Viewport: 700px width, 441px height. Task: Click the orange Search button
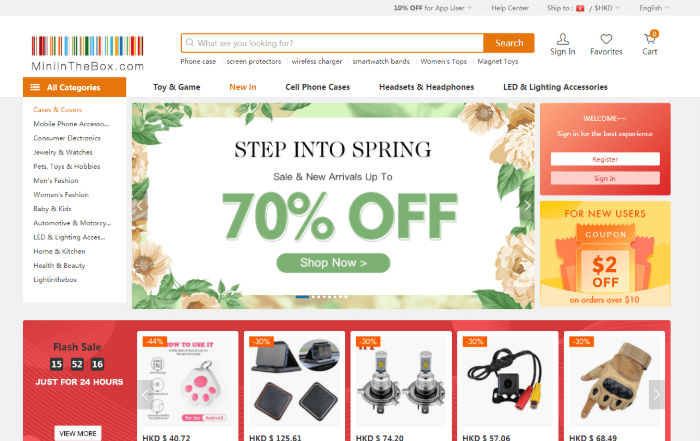509,43
